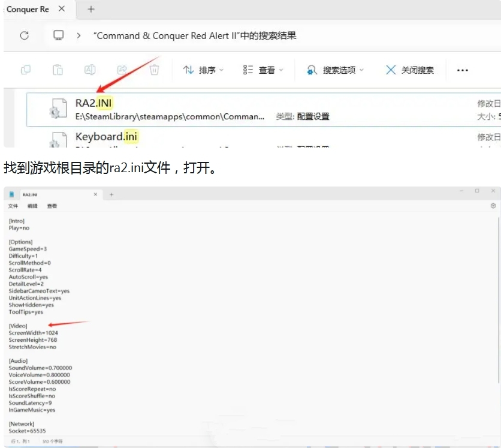Click the [Network] section line
This screenshot has width=501, height=448.
click(22, 424)
